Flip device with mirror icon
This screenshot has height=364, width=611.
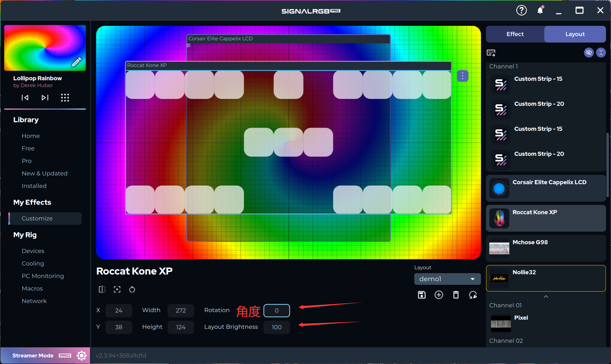click(x=102, y=289)
